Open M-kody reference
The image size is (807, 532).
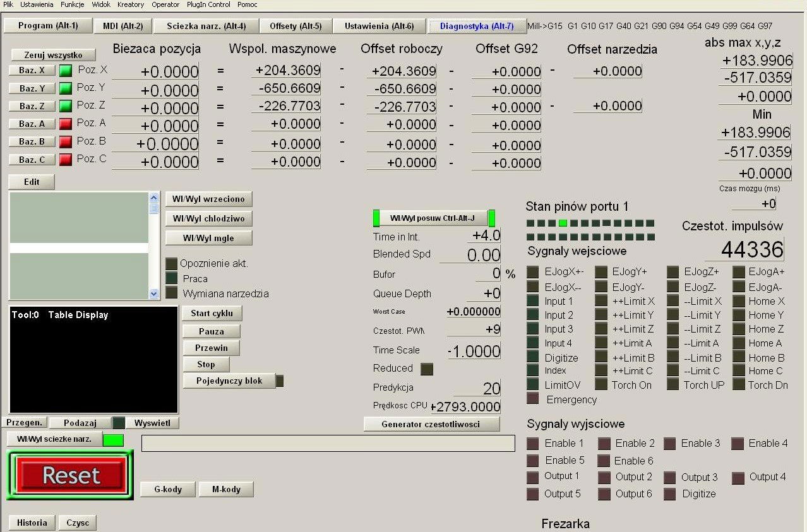227,489
